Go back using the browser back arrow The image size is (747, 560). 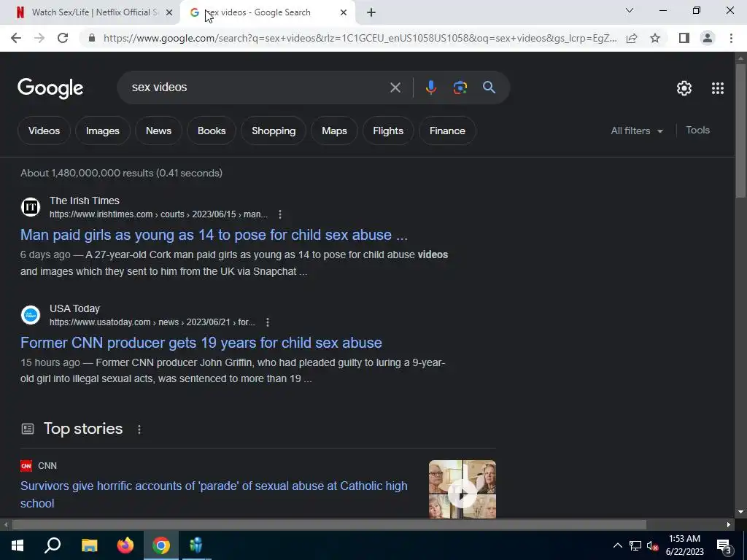pyautogui.click(x=16, y=38)
